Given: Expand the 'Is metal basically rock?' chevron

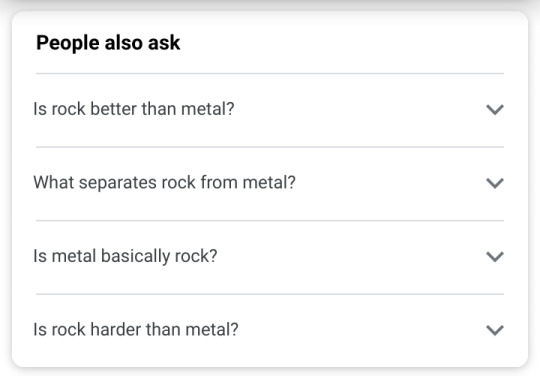Looking at the screenshot, I should tap(495, 257).
